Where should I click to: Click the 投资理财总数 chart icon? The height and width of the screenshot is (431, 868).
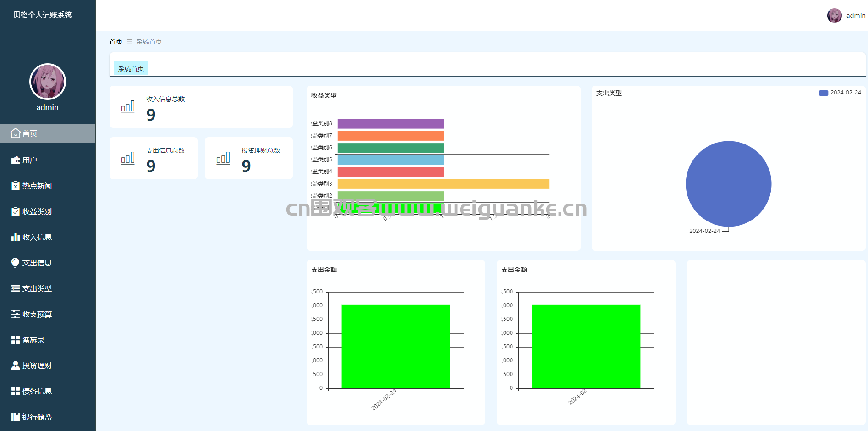coord(223,158)
